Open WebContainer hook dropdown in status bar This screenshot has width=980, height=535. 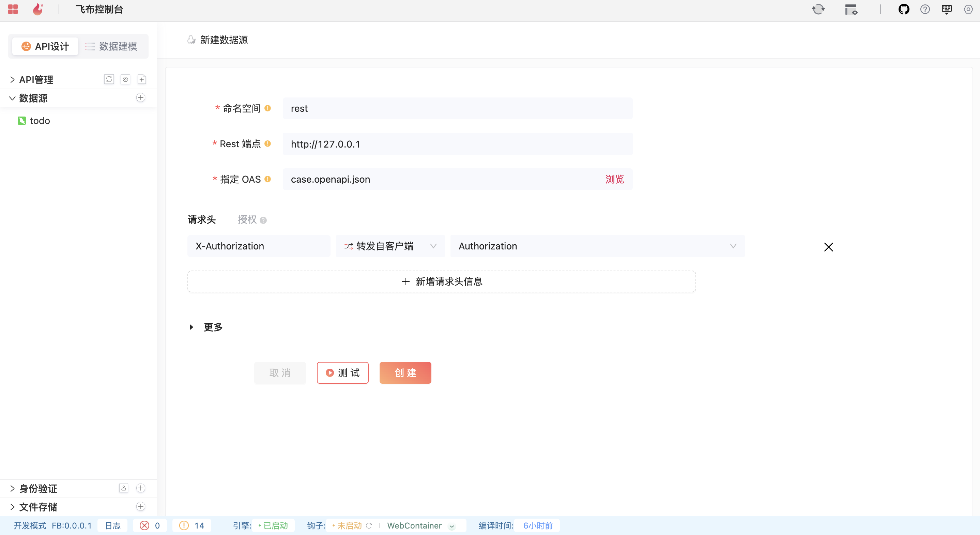tap(451, 526)
